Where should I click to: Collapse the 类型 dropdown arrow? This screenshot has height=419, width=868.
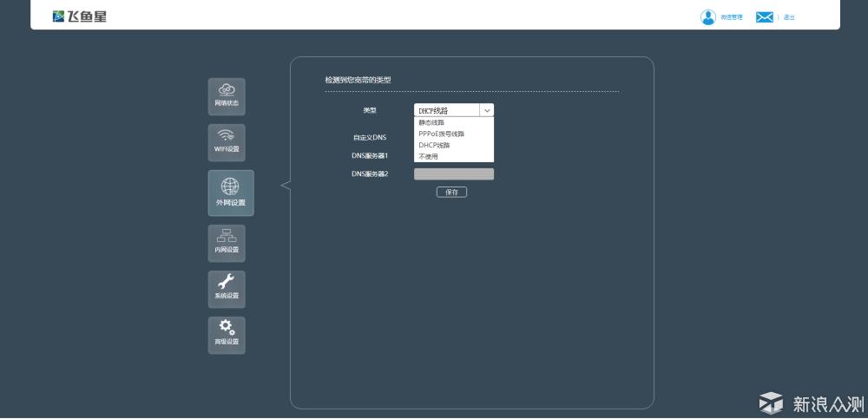pos(487,110)
